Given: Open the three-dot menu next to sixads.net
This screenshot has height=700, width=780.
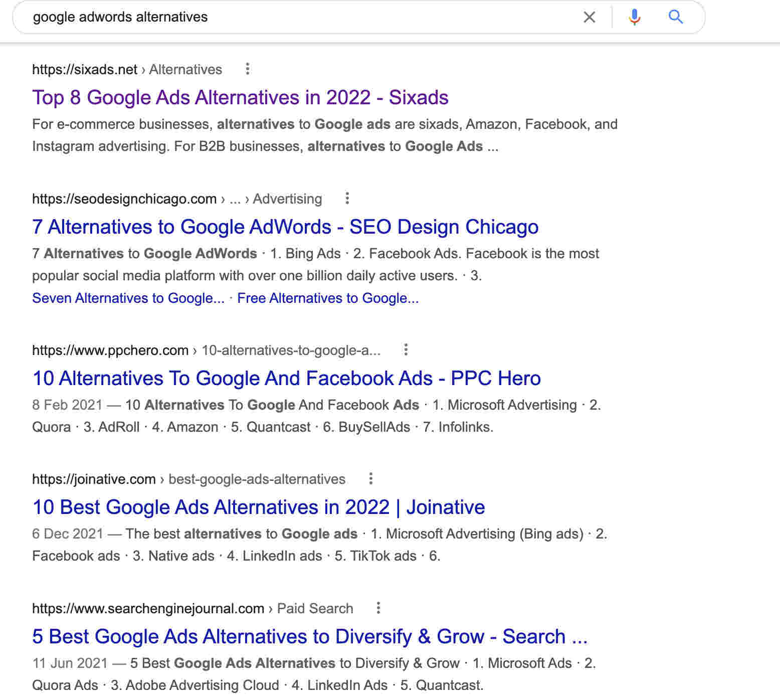Looking at the screenshot, I should click(248, 69).
